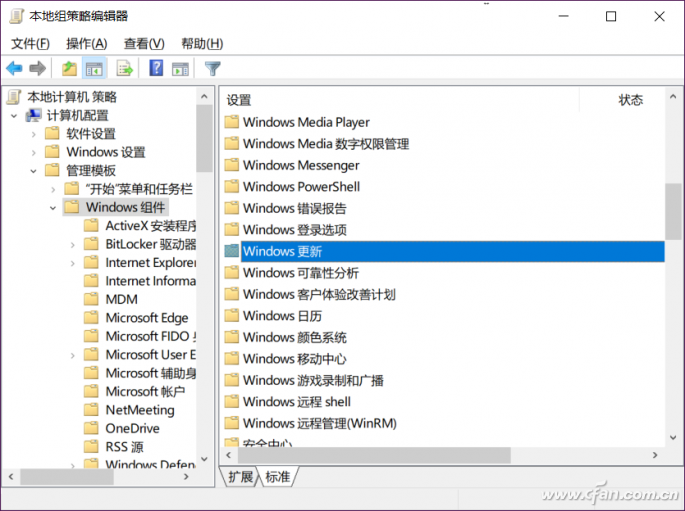Select Internet Informa tree item
This screenshot has height=511, width=685.
click(x=150, y=280)
